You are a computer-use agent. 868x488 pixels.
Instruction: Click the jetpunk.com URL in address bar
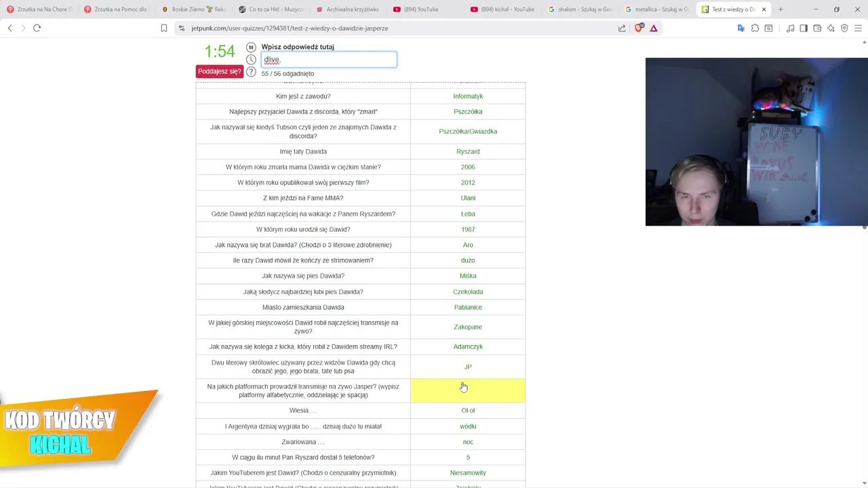[290, 28]
